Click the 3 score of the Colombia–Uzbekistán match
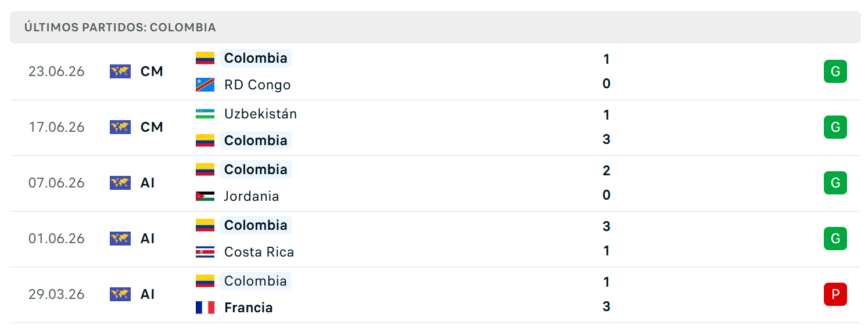The width and height of the screenshot is (868, 332). click(607, 139)
